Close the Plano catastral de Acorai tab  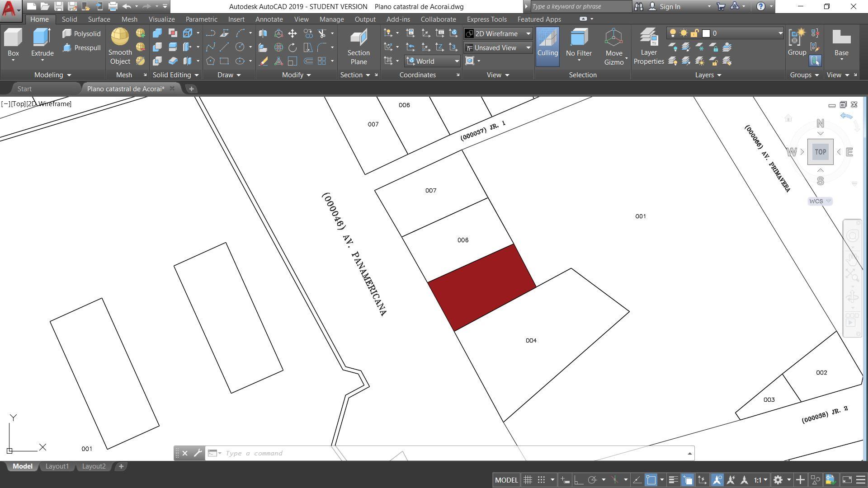(x=172, y=89)
